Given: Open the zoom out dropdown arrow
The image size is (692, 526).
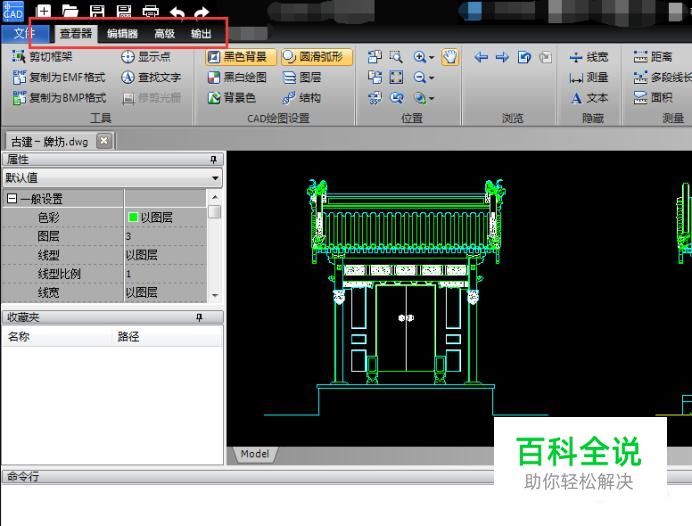Looking at the screenshot, I should point(431,78).
